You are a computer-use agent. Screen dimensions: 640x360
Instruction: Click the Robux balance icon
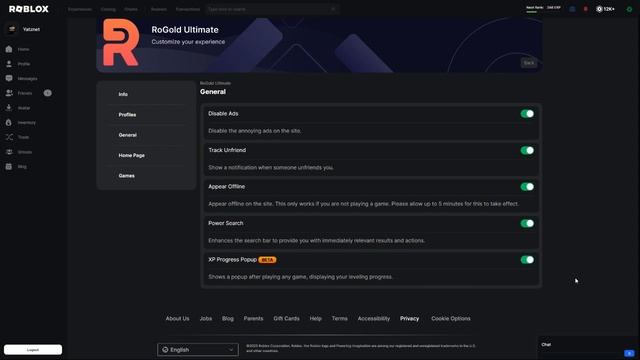tap(599, 9)
